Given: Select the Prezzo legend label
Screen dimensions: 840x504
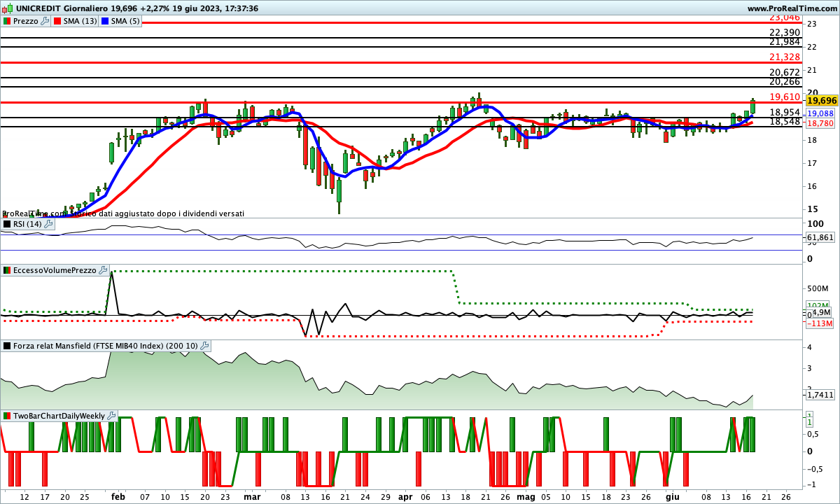Looking at the screenshot, I should coord(26,21).
